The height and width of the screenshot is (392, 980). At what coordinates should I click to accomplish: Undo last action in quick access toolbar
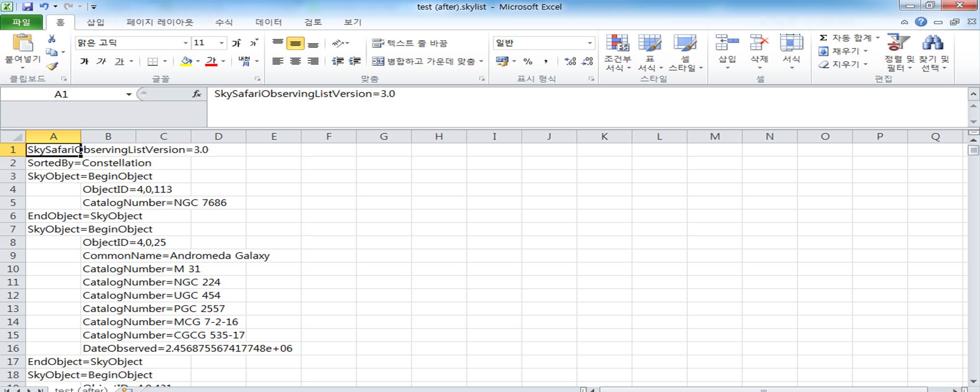coord(44,6)
